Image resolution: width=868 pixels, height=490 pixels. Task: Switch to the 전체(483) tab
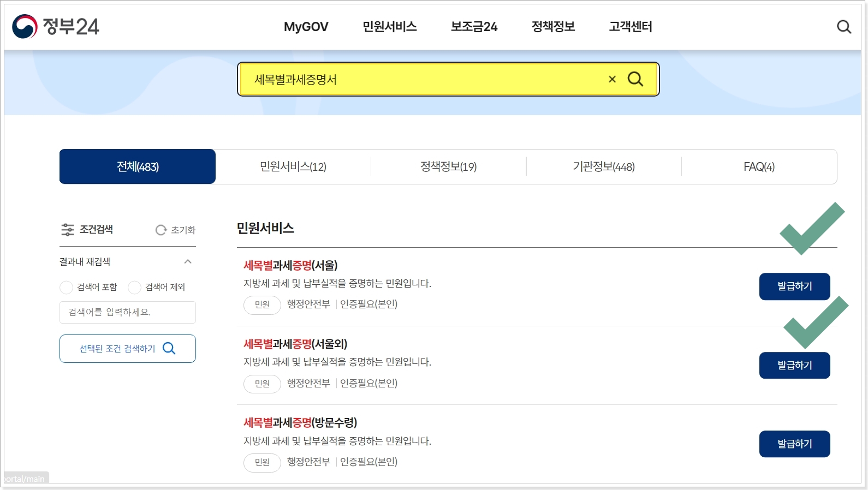138,166
